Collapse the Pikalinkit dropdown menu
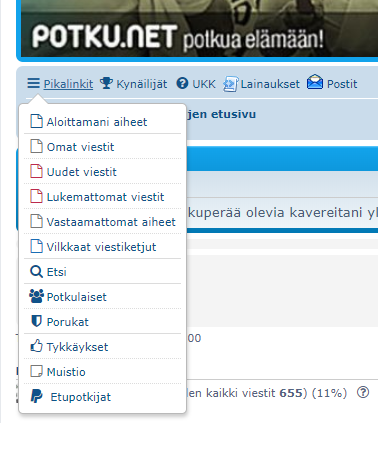The image size is (378, 473). click(x=68, y=84)
